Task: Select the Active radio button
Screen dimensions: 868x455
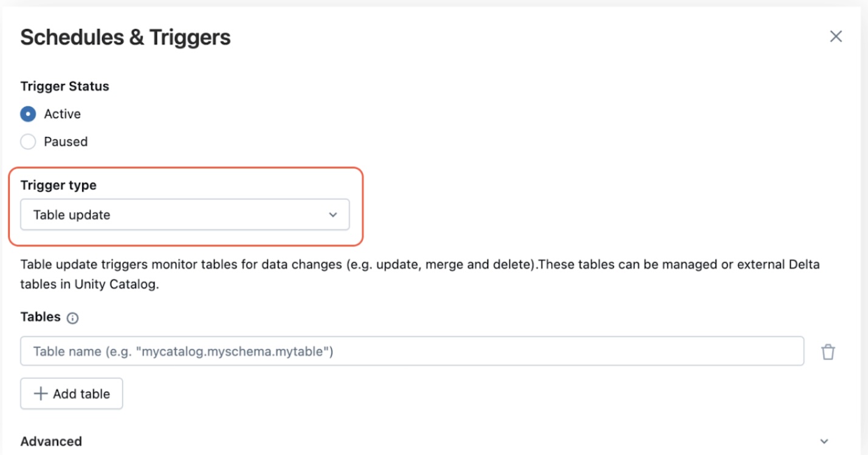Action: pyautogui.click(x=28, y=114)
